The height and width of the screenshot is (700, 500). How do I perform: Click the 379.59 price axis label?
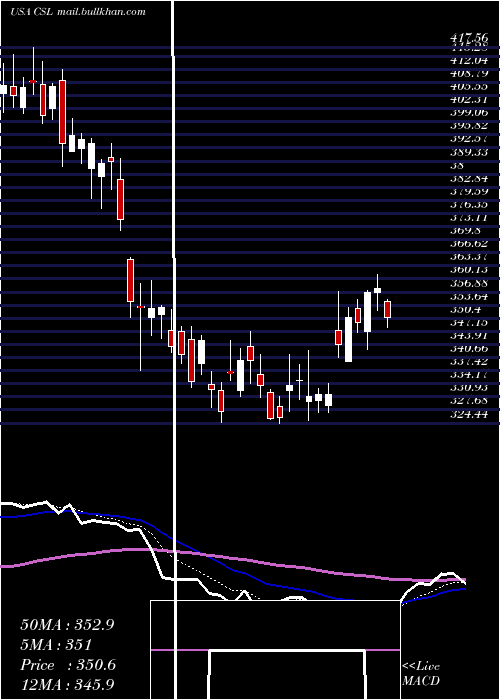click(468, 192)
